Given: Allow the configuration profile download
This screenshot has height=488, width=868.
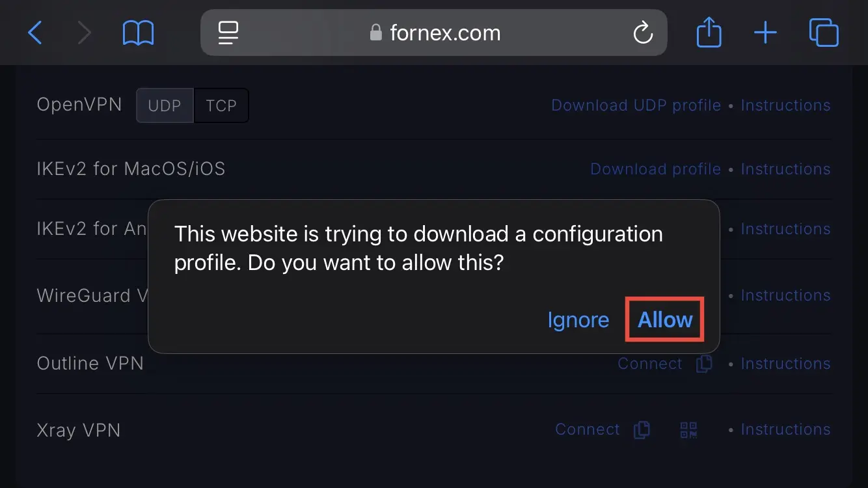Looking at the screenshot, I should [x=665, y=319].
